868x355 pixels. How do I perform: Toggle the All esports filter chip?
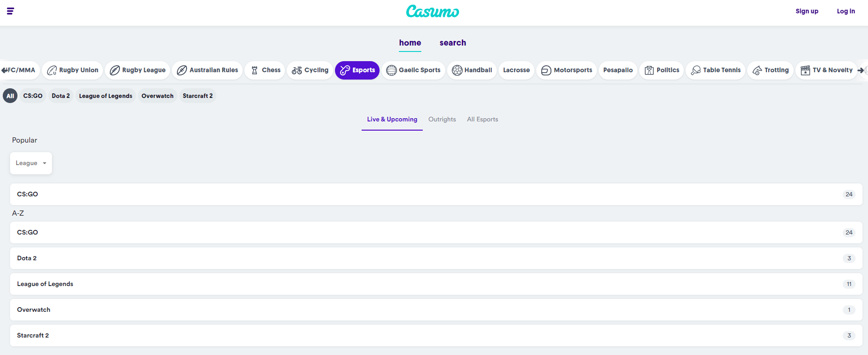coord(10,96)
